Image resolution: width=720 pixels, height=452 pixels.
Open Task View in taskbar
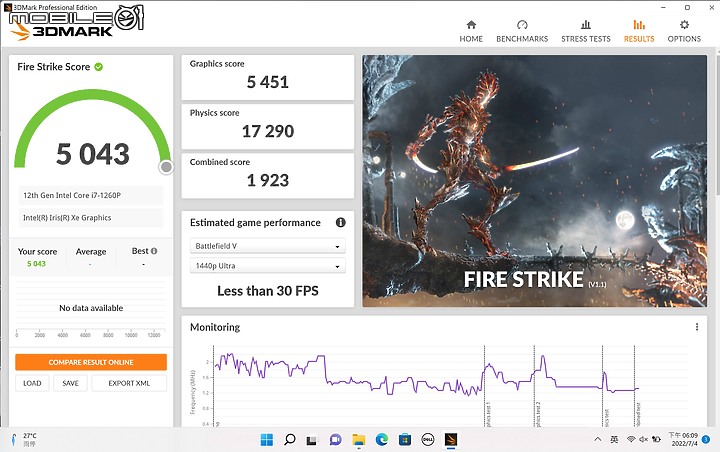pos(312,440)
